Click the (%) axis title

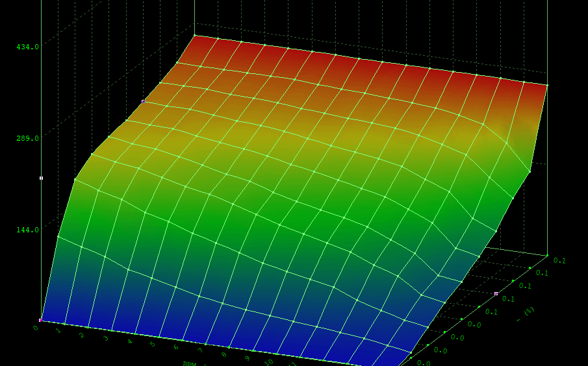click(x=524, y=315)
